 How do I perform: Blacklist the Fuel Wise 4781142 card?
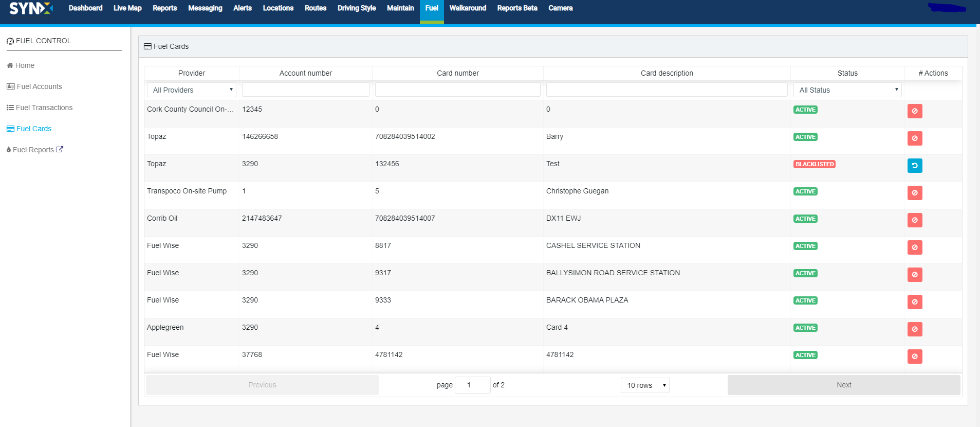point(915,357)
